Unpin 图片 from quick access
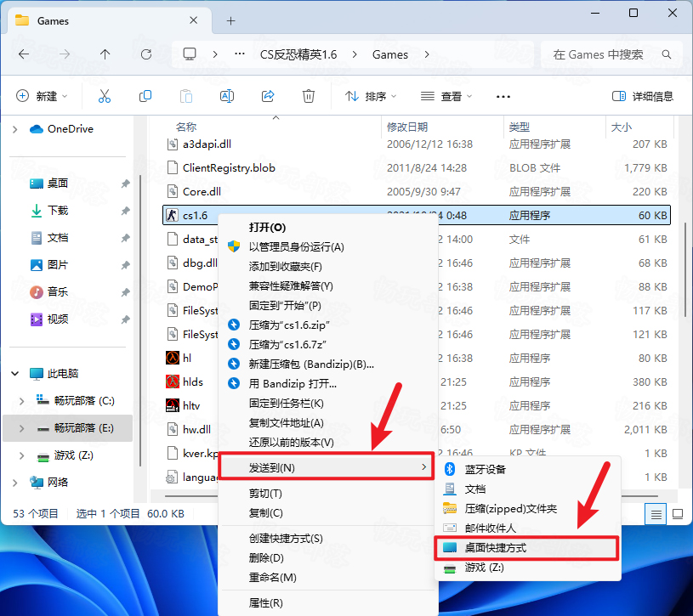Image resolution: width=693 pixels, height=616 pixels. [126, 265]
